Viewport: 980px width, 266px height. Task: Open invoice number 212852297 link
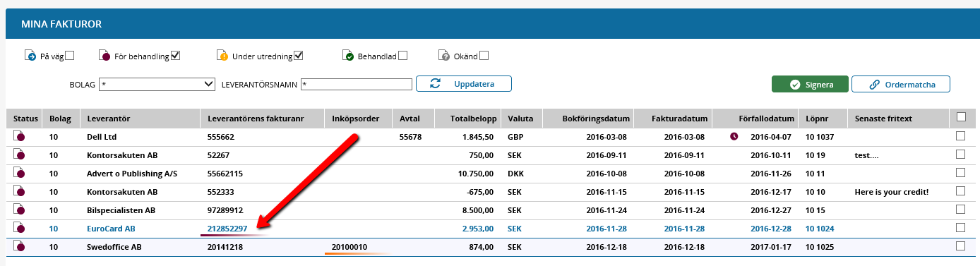pyautogui.click(x=227, y=228)
